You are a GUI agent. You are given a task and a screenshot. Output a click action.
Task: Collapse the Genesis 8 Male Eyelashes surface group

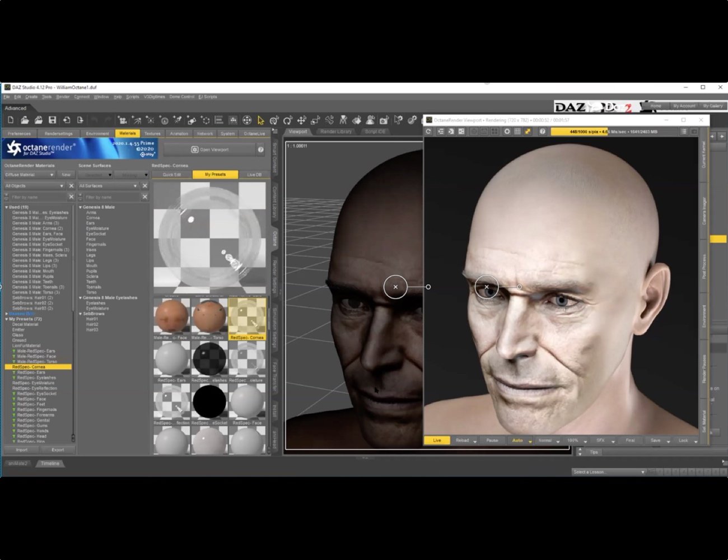(x=80, y=298)
